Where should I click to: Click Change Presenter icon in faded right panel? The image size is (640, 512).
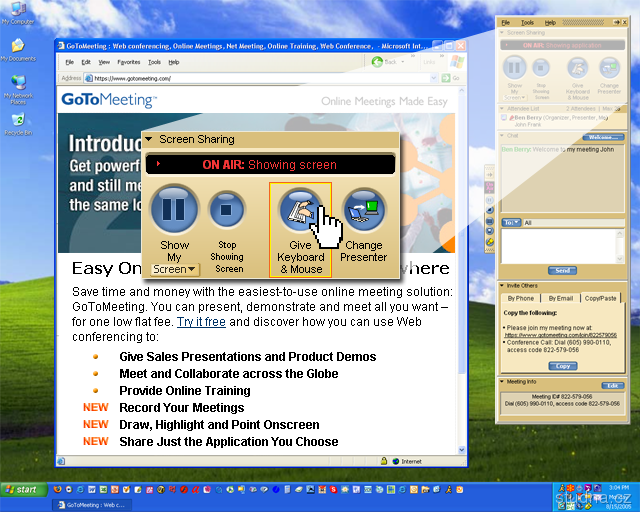[x=609, y=68]
